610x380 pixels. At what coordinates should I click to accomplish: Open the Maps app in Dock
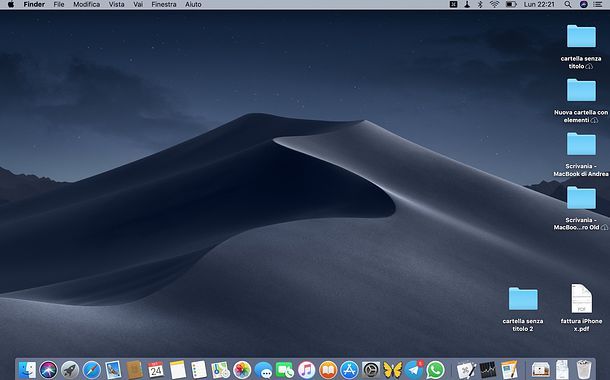[x=220, y=369]
